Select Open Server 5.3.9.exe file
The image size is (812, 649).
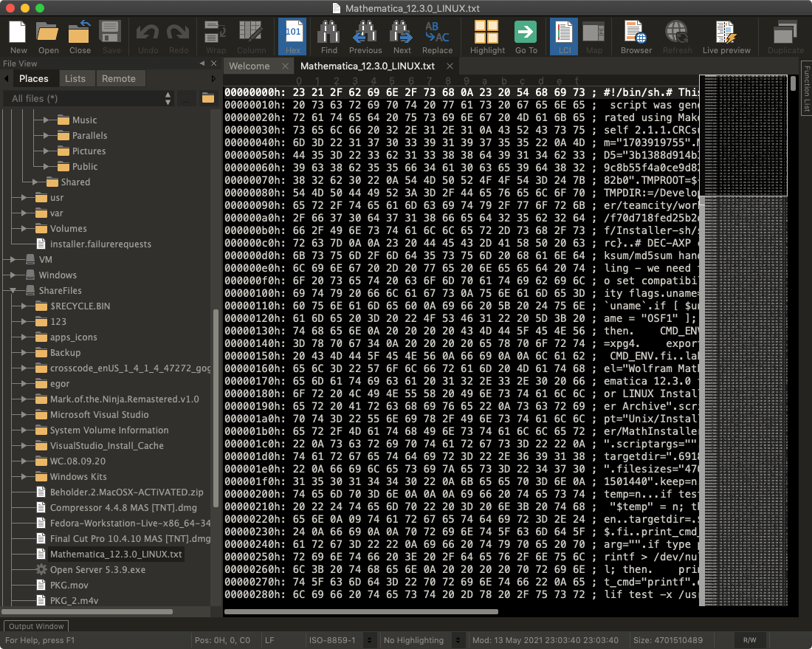point(97,569)
